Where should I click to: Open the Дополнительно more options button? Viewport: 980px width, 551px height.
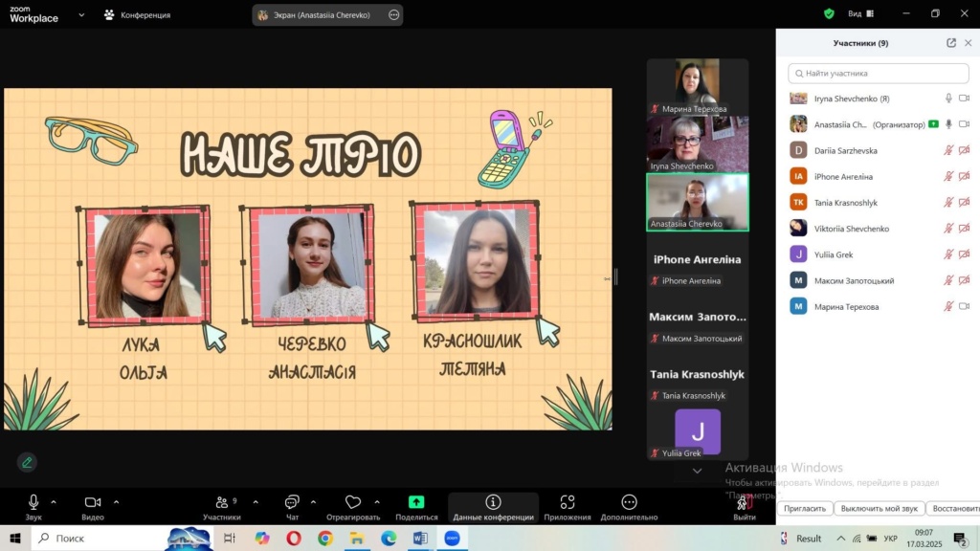point(629,507)
